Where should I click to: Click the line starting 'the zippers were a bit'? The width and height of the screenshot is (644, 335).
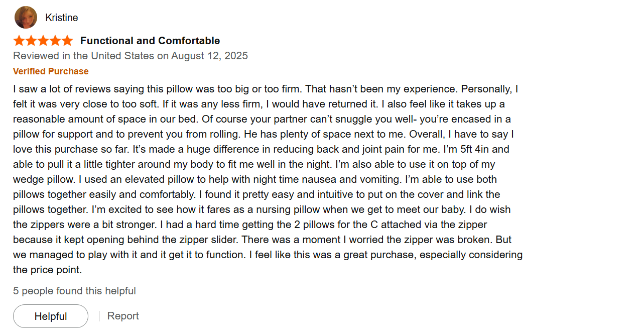point(249,225)
